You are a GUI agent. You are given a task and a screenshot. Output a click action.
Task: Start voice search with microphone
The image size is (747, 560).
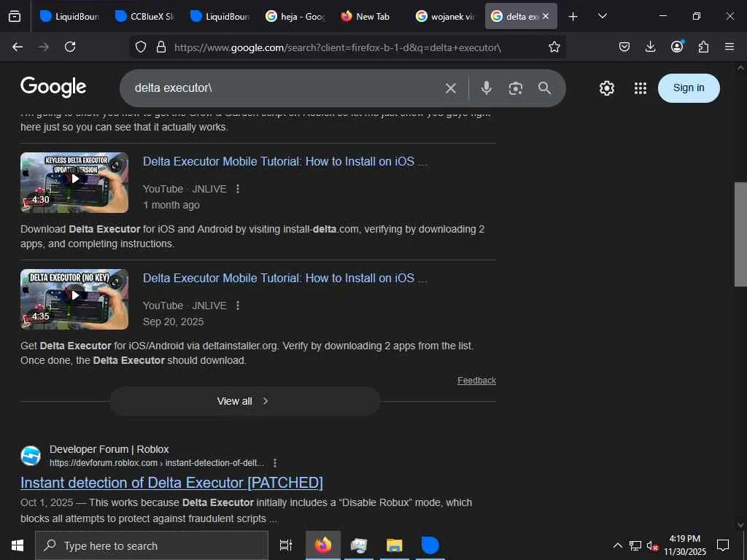coord(487,88)
